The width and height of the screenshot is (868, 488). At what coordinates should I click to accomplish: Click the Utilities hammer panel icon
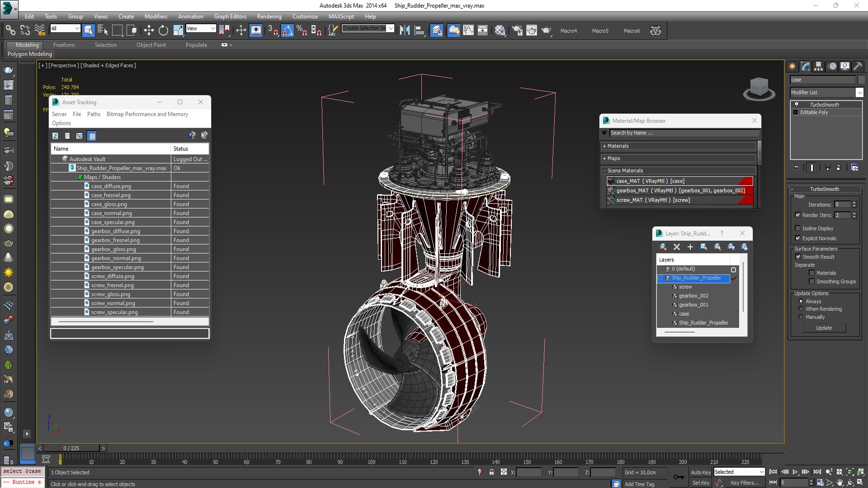858,66
